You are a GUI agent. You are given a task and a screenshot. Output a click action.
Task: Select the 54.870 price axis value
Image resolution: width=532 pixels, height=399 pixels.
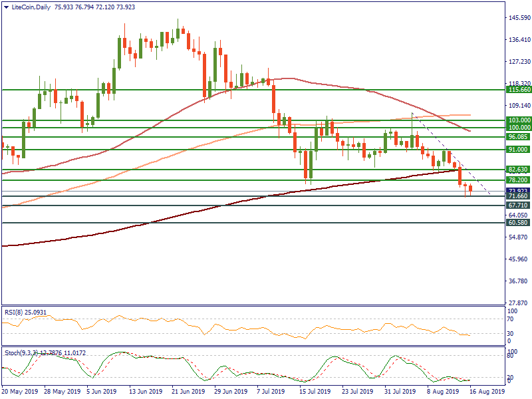[x=519, y=237]
